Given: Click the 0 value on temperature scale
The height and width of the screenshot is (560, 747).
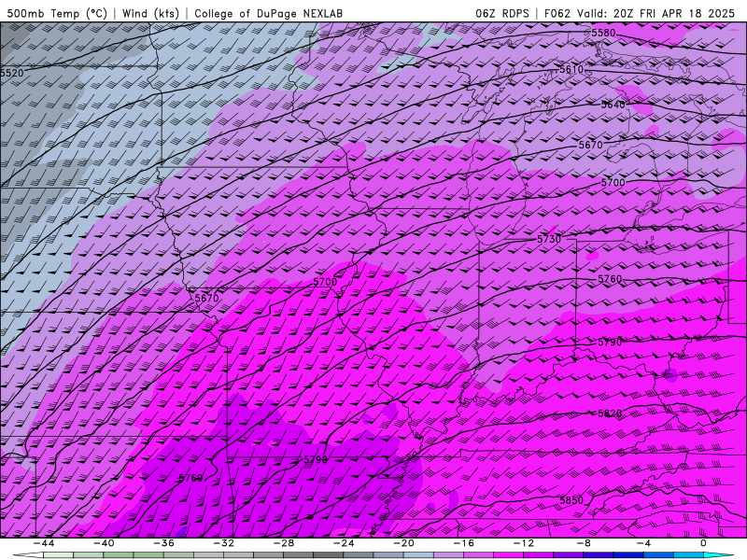Looking at the screenshot, I should 703,543.
